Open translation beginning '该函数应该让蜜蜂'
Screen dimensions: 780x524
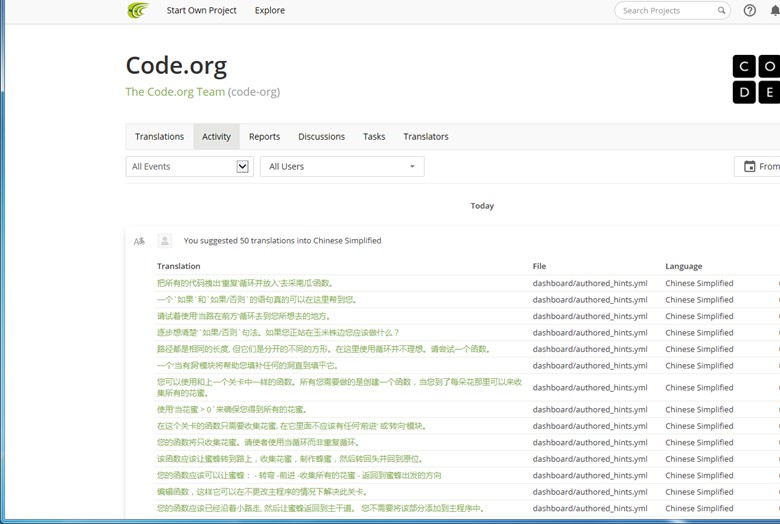point(290,458)
